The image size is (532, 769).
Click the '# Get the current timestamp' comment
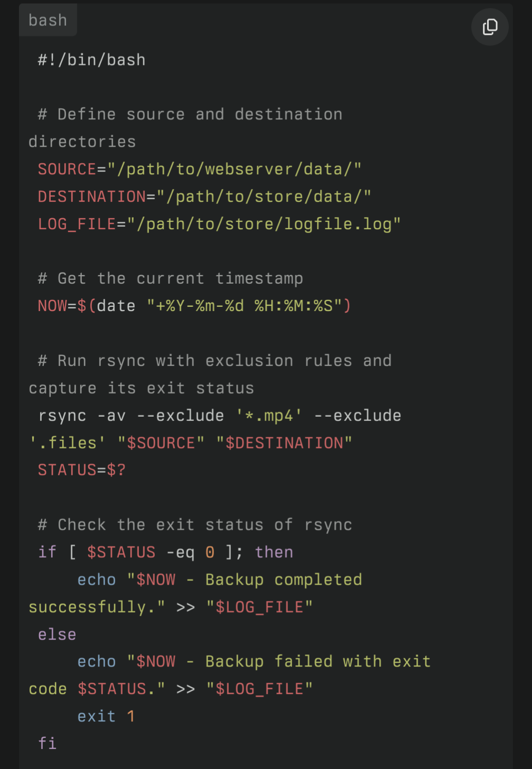(x=170, y=278)
